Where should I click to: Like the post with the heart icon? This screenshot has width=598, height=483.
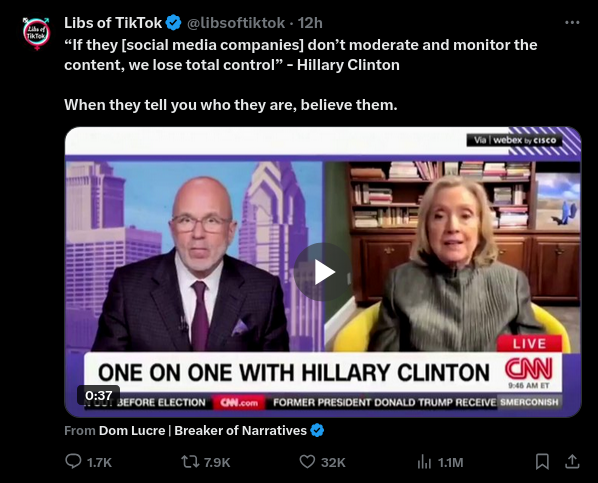point(307,462)
